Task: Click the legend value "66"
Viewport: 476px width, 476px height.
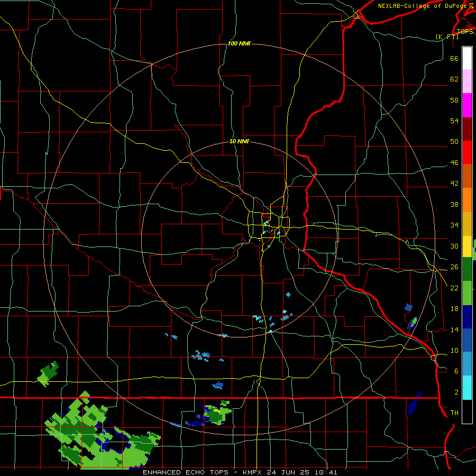Action: pyautogui.click(x=454, y=58)
